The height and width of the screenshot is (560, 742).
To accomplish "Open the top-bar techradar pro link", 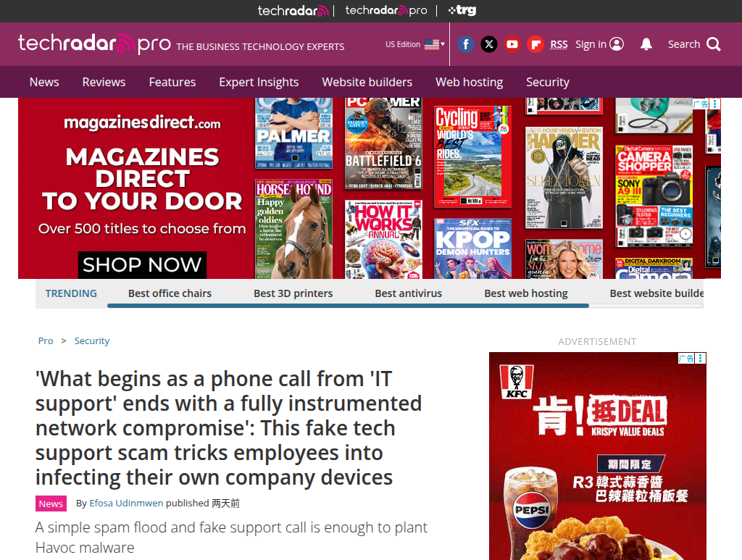I will click(x=385, y=10).
